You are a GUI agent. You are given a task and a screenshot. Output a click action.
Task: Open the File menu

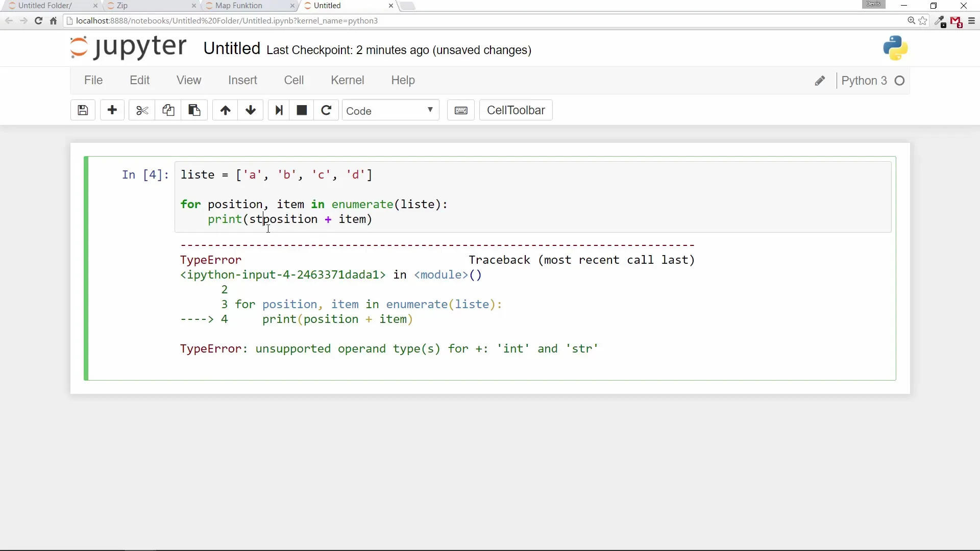[x=93, y=80]
